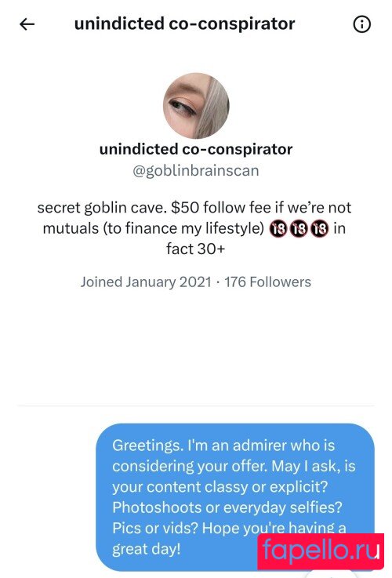
Task: Select the blue sent message bubble
Action: (235, 497)
